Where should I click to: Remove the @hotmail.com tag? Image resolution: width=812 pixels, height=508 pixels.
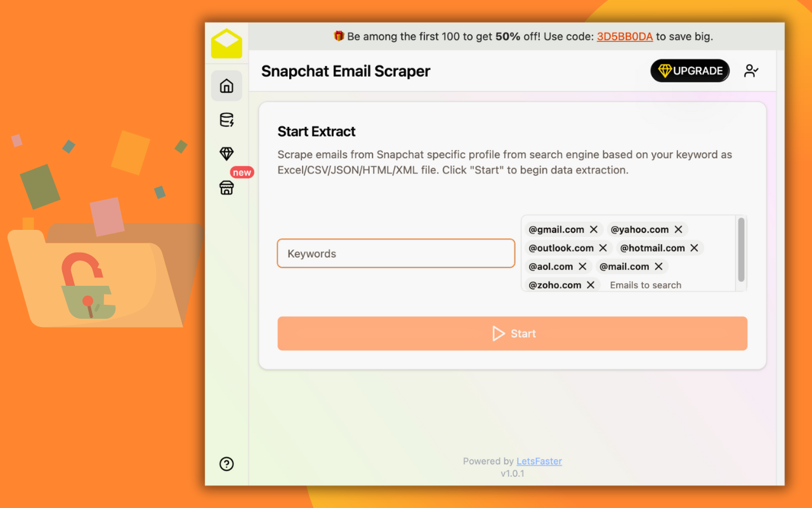pos(694,248)
